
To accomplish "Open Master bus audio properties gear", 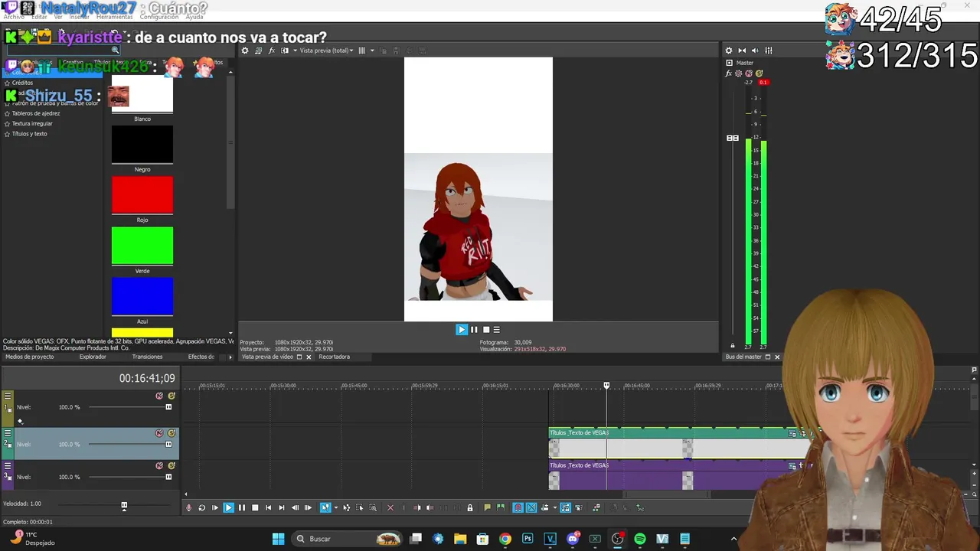I will pos(729,51).
